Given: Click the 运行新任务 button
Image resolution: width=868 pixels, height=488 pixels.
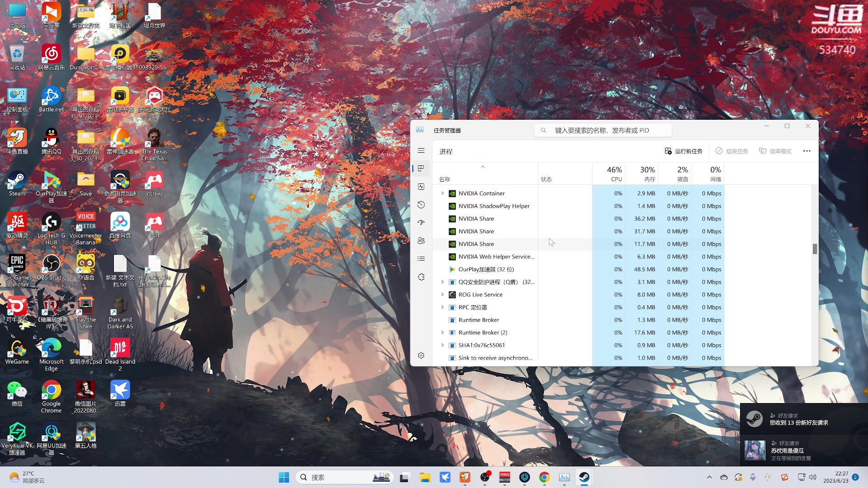Looking at the screenshot, I should click(683, 151).
